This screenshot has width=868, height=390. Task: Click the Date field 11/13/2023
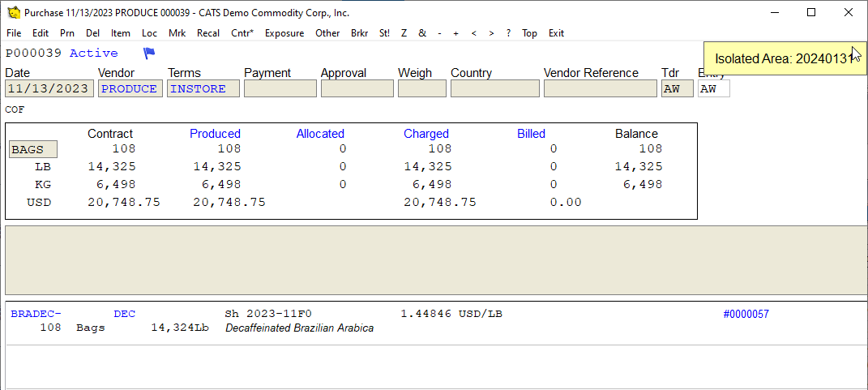click(49, 88)
